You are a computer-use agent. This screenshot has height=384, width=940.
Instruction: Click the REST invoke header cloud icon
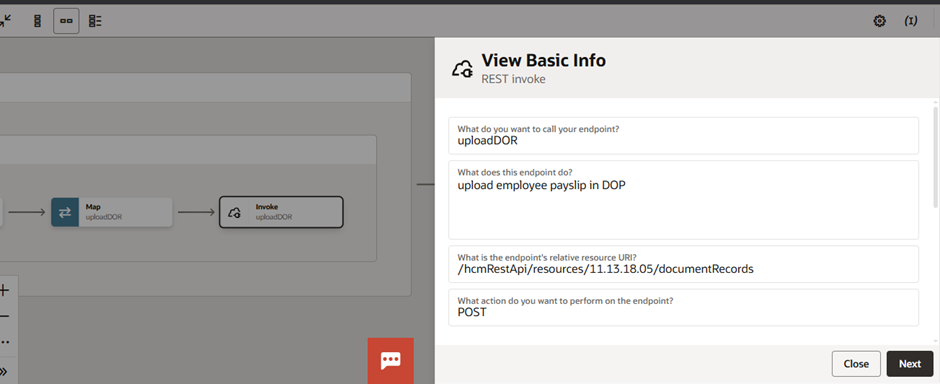click(462, 69)
